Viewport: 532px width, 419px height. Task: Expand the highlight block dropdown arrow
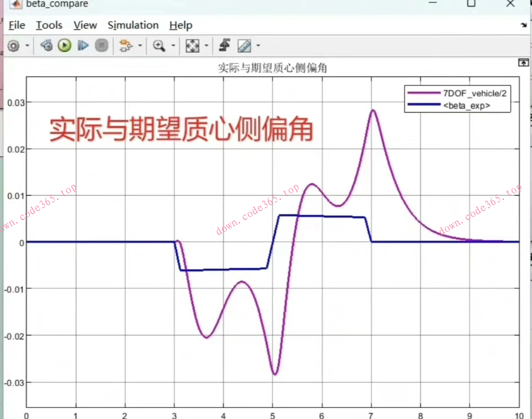[x=140, y=45]
